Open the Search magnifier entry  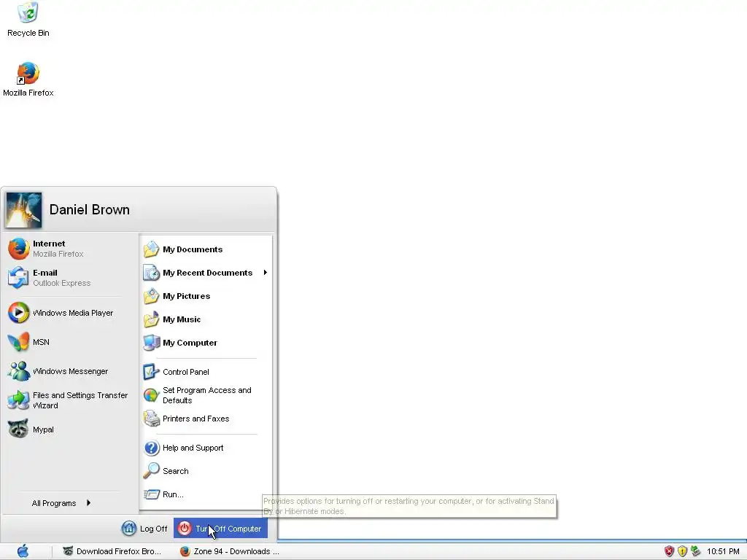[x=206, y=471]
